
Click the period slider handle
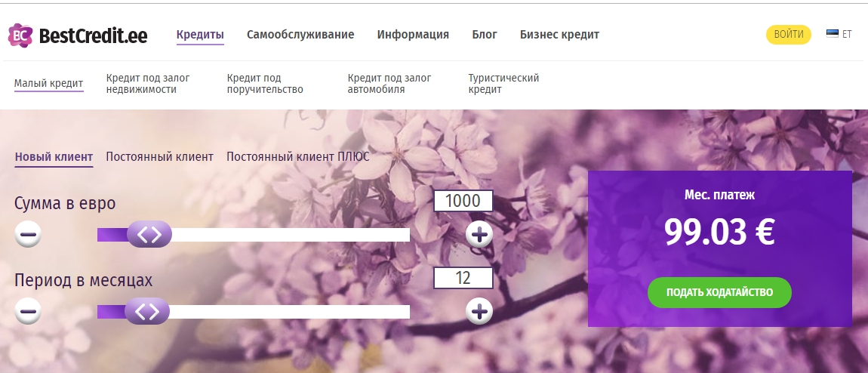click(x=147, y=310)
